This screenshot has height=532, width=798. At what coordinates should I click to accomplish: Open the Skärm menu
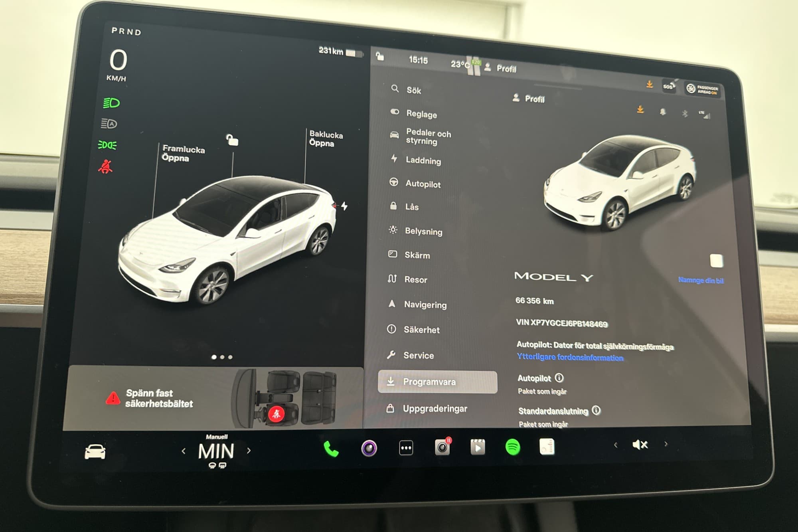point(409,255)
